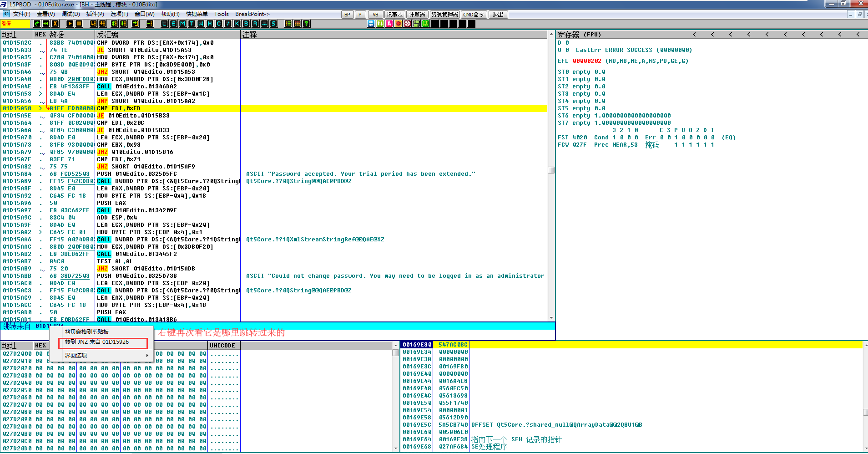Click first left arrow in registers header
Viewport: 868px width, 454px height.
(694, 35)
